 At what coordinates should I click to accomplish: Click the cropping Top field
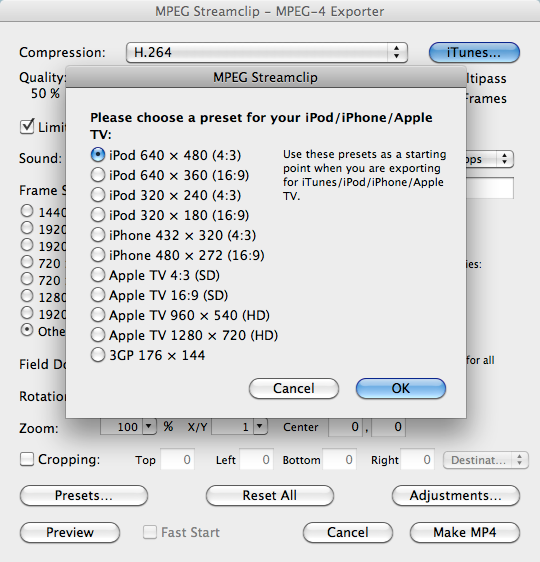[x=178, y=459]
